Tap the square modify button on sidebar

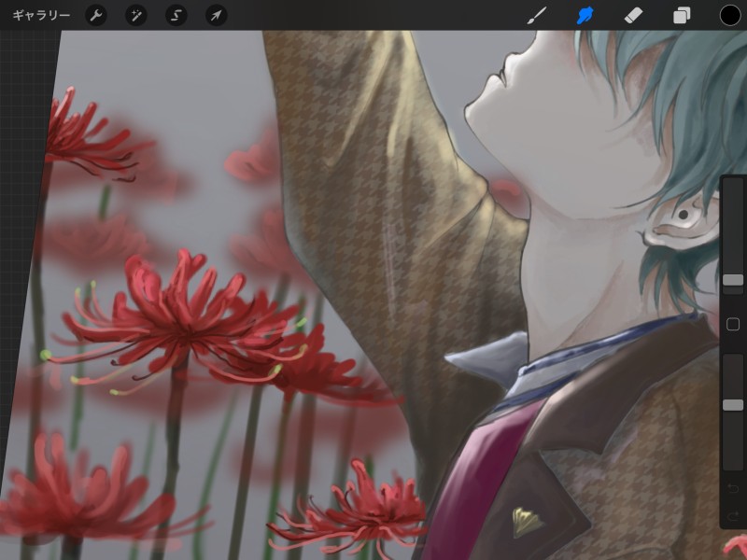click(x=733, y=324)
